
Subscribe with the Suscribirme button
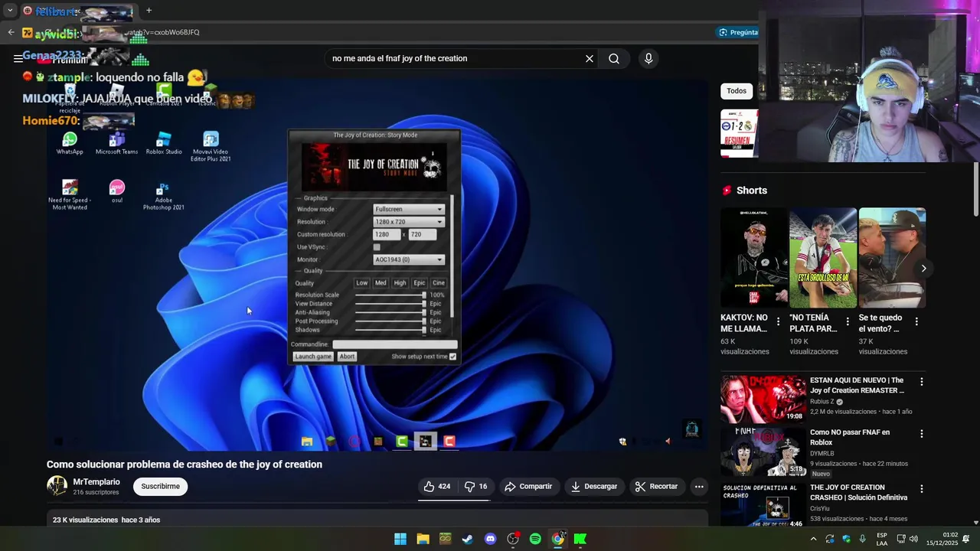click(x=161, y=486)
